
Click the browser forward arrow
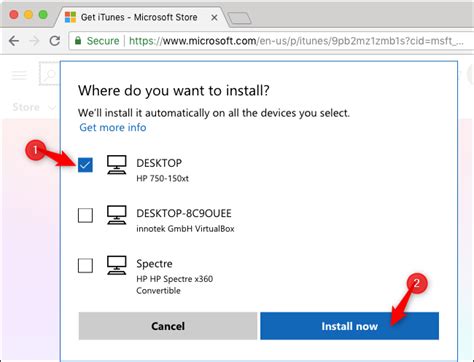[34, 41]
